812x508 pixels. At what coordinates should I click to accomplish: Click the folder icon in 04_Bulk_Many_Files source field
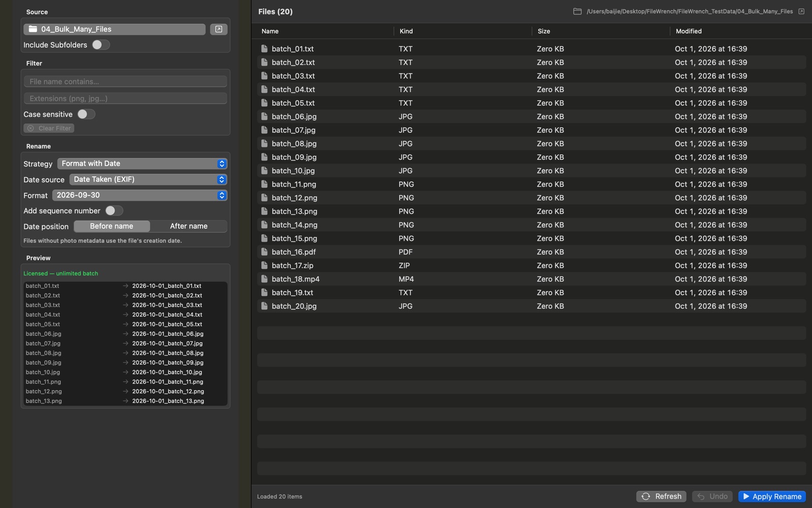click(x=32, y=29)
